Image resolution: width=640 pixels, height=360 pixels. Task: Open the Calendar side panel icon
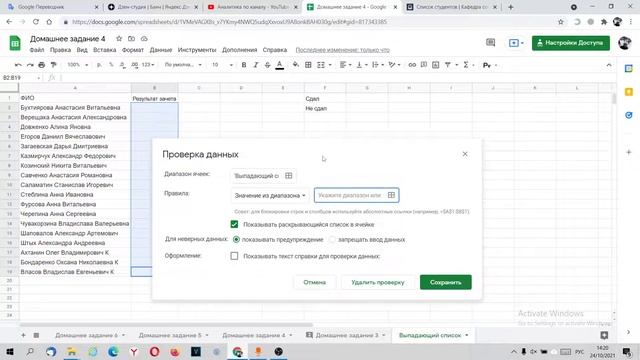point(629,69)
